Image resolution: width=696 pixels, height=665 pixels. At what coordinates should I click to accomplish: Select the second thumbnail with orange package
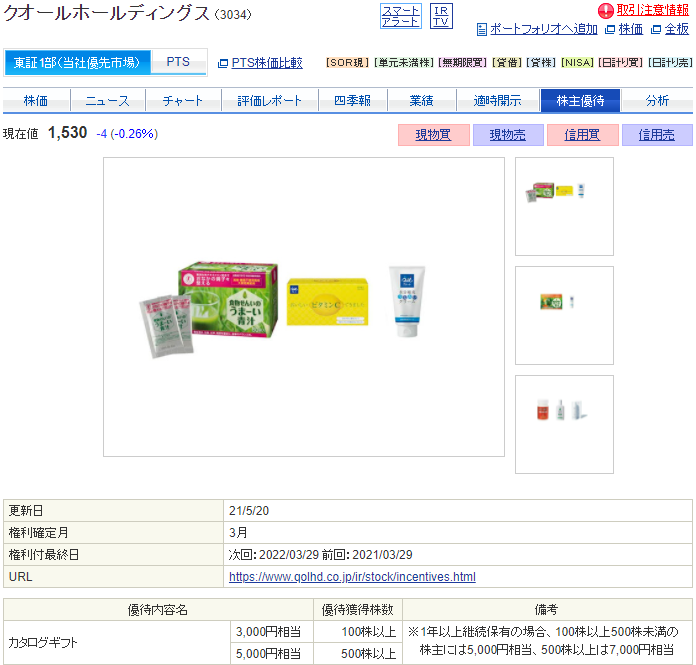click(x=564, y=316)
